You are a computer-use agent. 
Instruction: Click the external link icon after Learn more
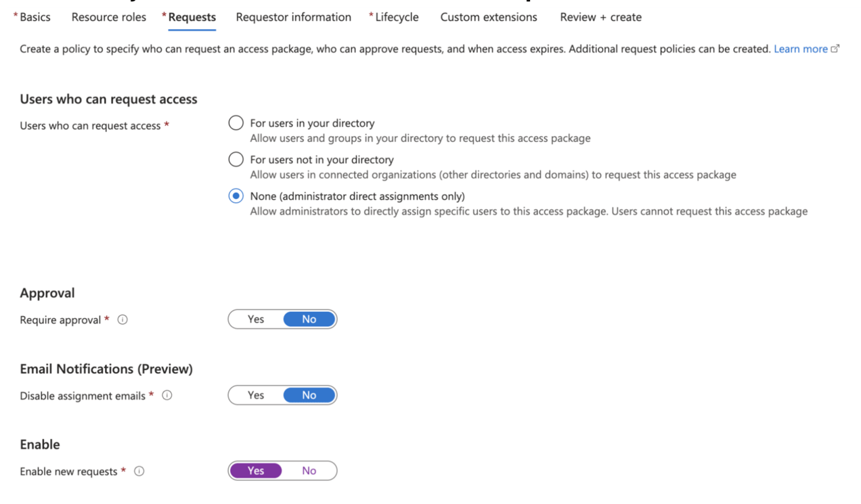(835, 48)
